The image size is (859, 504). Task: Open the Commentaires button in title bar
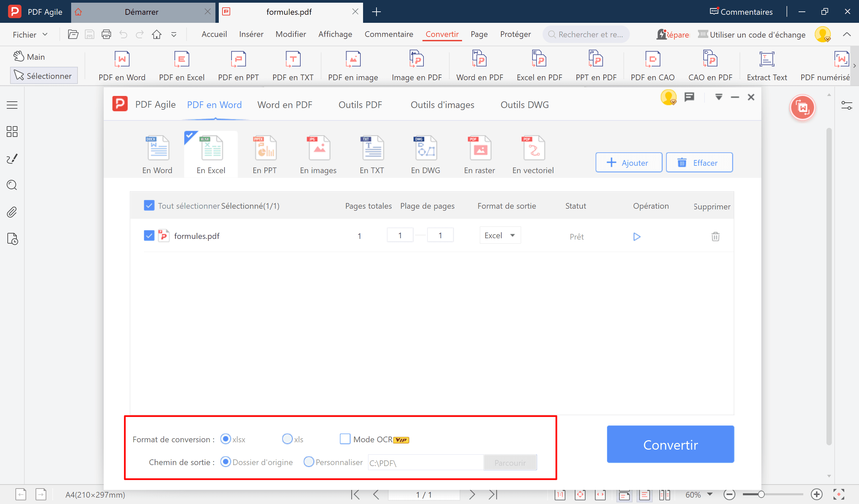coord(741,12)
